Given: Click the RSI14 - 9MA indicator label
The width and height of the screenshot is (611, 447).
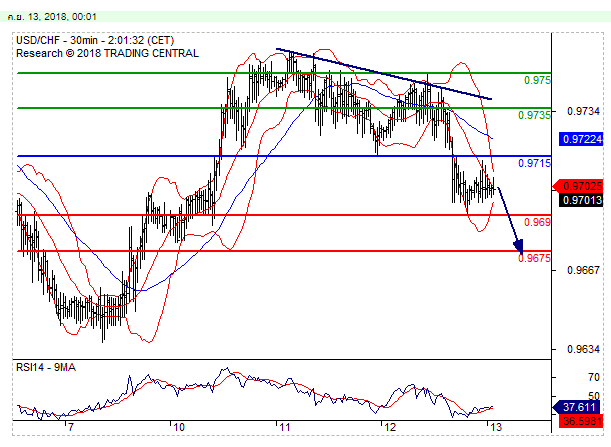Looking at the screenshot, I should [46, 367].
